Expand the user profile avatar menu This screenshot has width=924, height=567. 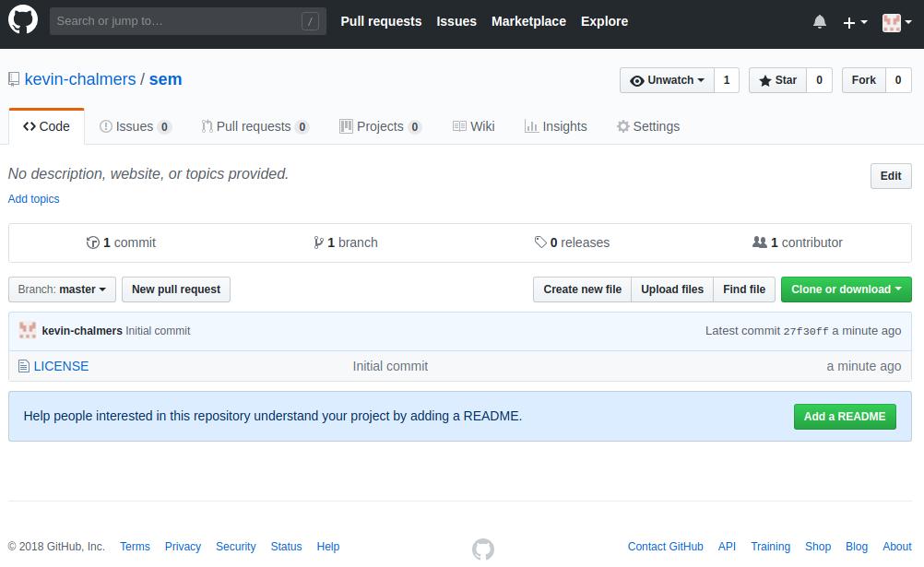point(896,22)
